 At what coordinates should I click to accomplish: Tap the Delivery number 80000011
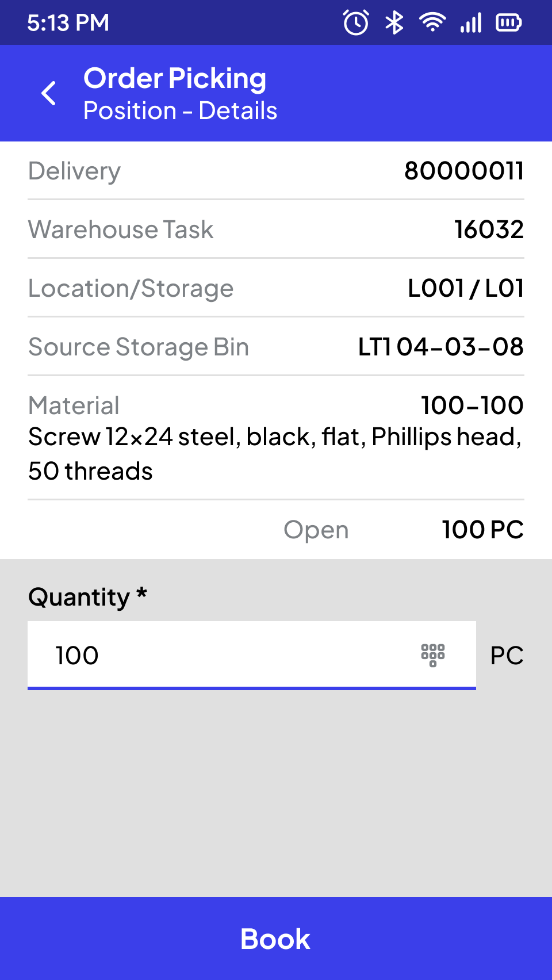pos(463,171)
